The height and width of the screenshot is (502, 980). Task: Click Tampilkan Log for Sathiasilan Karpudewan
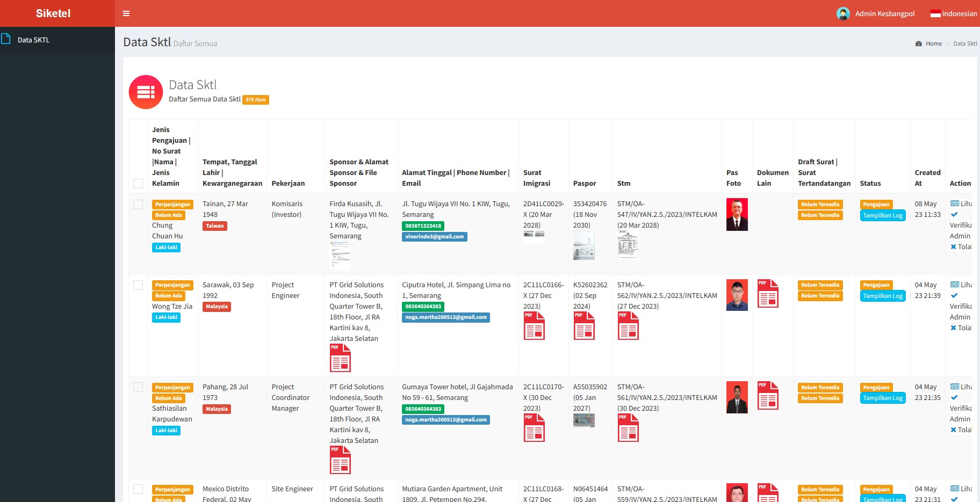(882, 398)
